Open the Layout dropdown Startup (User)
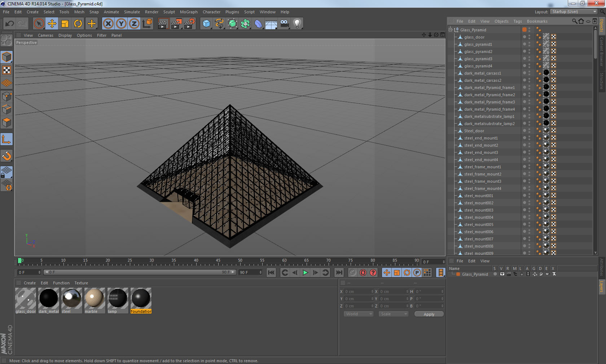This screenshot has width=606, height=364. 574,12
